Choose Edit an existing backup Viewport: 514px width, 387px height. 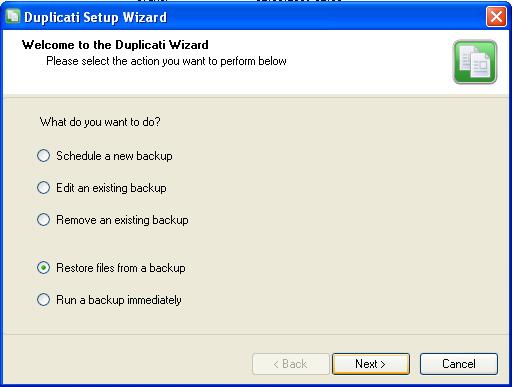tap(102, 188)
